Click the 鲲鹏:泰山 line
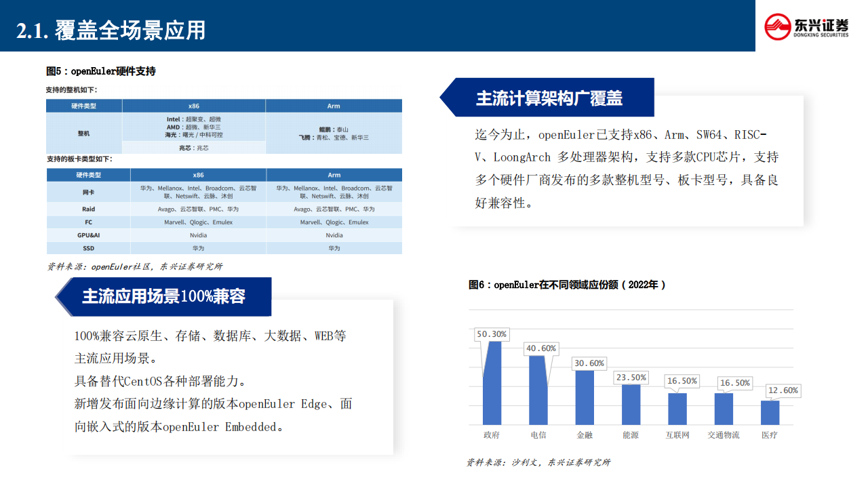This screenshot has height=488, width=868. [x=334, y=129]
